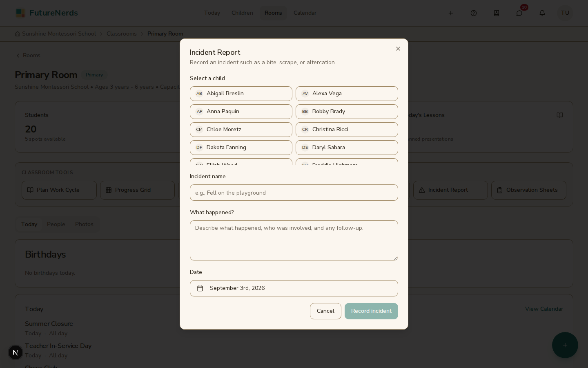Viewport: 588px width, 368px height.
Task: Open Incident Report classroom tool
Action: [450, 190]
